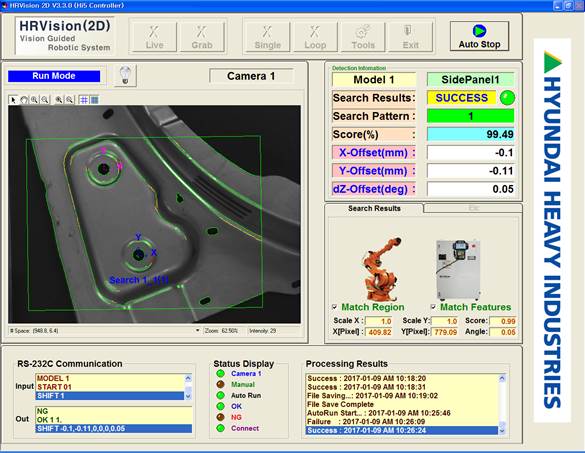Image resolution: width=585 pixels, height=453 pixels.
Task: Click the Score 0.99 field in Search Results
Action: pyautogui.click(x=503, y=321)
